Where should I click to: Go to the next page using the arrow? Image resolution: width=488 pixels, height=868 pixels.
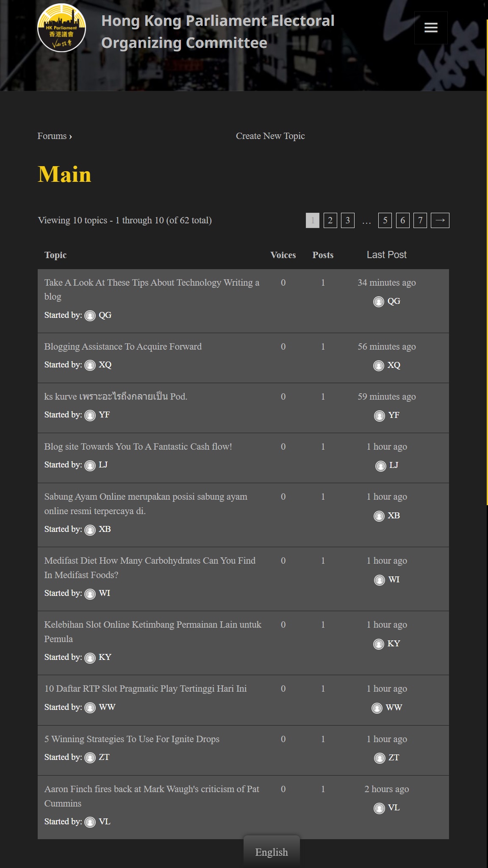tap(440, 220)
